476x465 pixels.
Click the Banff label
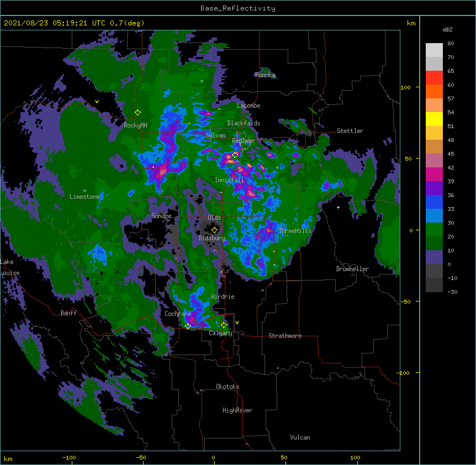(x=68, y=313)
